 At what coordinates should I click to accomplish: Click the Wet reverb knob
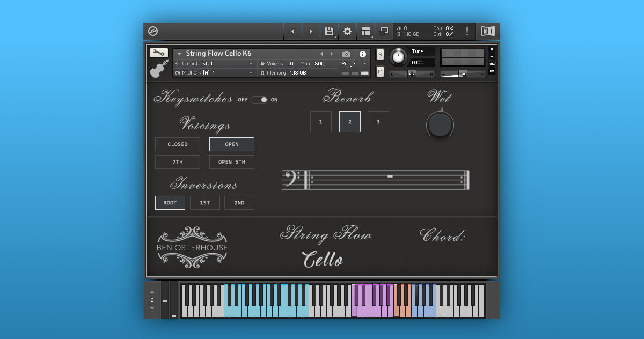click(x=440, y=125)
